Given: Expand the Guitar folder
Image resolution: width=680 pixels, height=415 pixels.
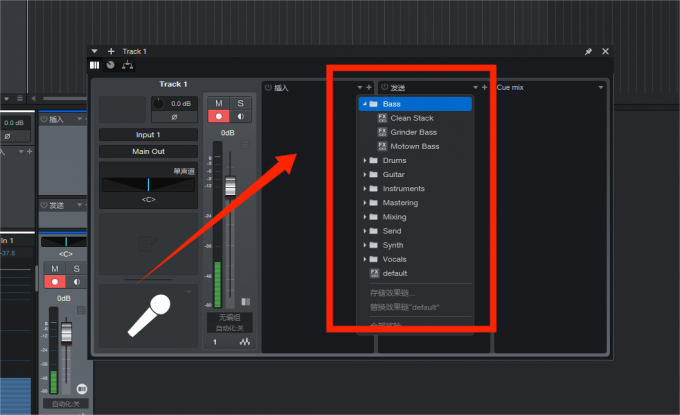Looking at the screenshot, I should [x=365, y=175].
